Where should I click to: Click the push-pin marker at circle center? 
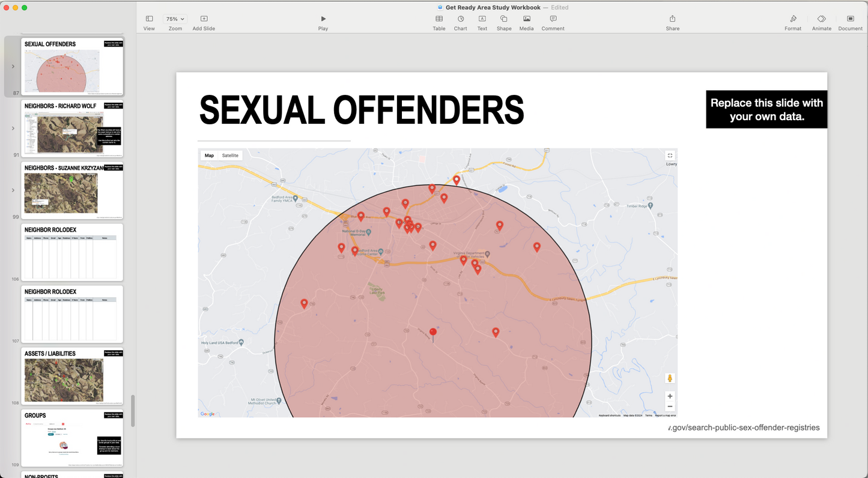click(x=433, y=335)
